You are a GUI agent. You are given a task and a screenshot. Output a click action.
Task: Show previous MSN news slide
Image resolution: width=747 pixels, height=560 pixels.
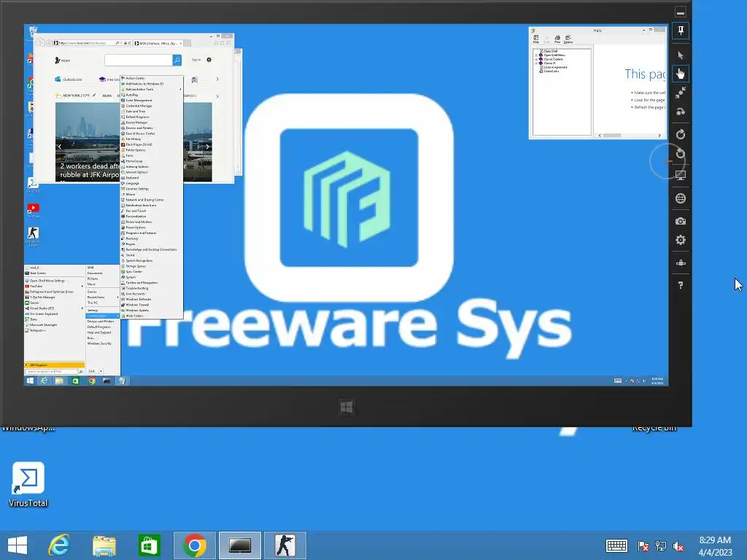point(60,147)
